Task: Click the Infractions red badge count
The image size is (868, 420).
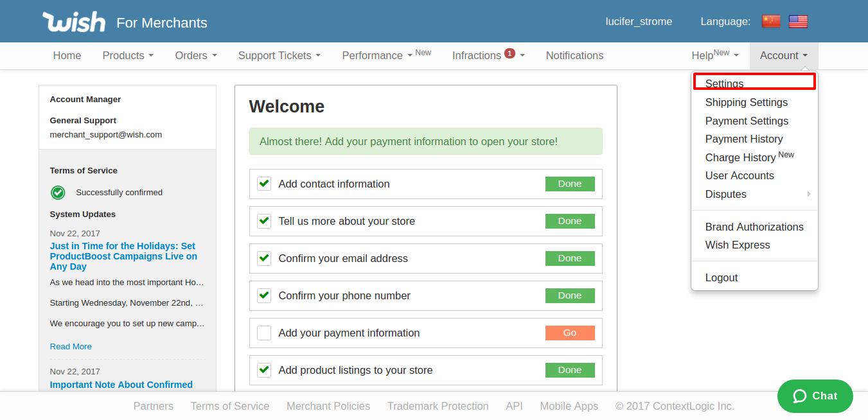Action: pos(509,53)
